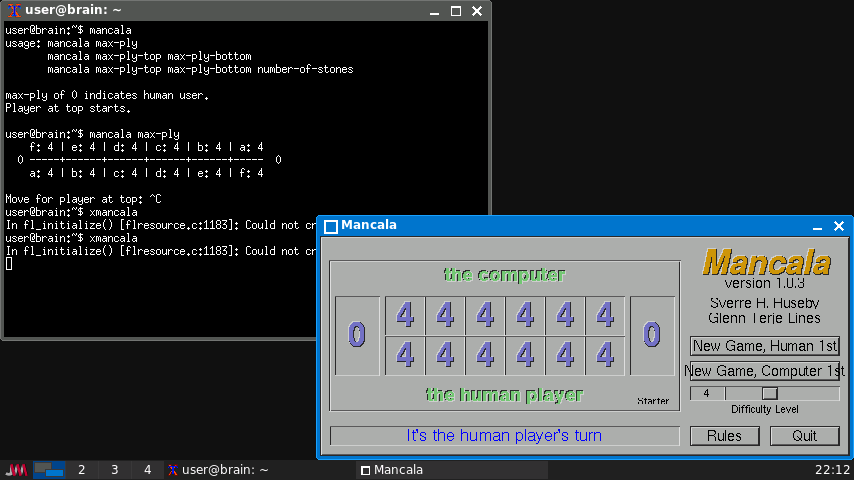854x480 pixels.
Task: Close the user@brain terminal window
Action: pos(477,11)
